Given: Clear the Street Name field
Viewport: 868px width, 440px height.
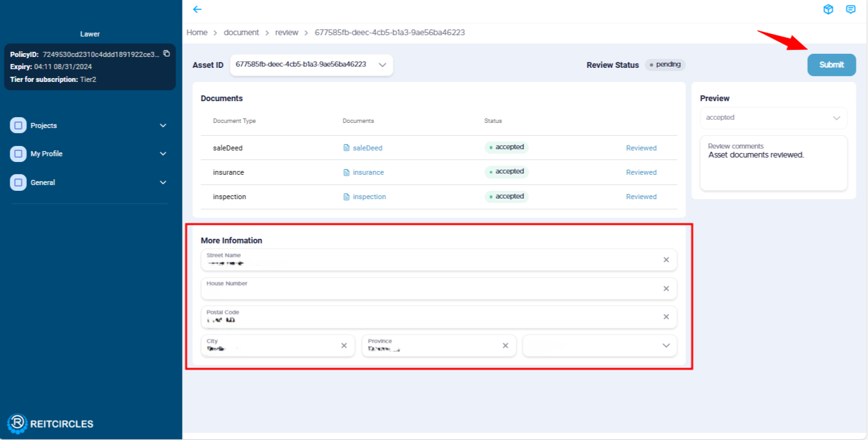Looking at the screenshot, I should pos(666,260).
